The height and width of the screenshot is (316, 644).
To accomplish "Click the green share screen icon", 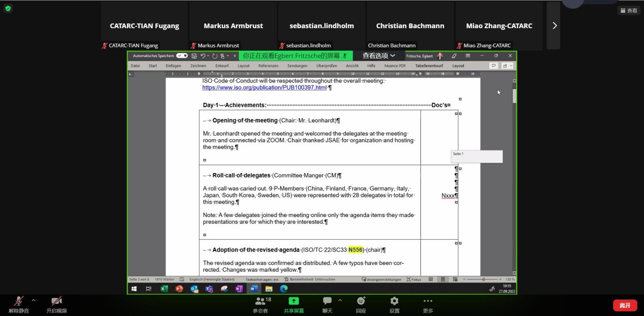I will point(293,301).
